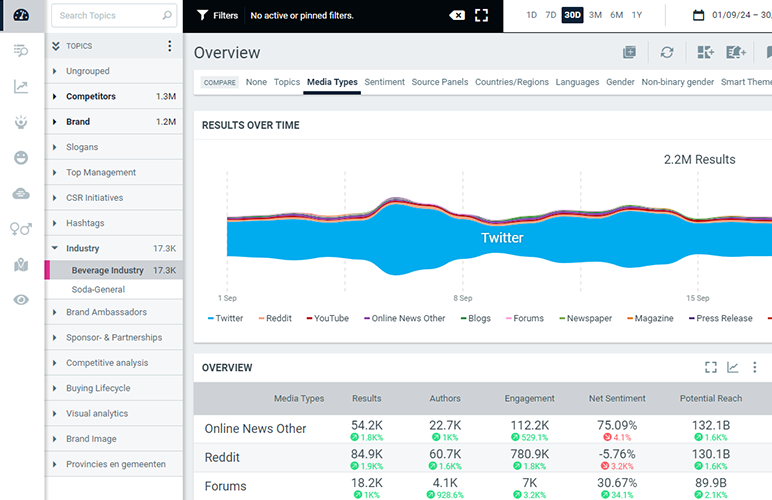The image size is (772, 500).
Task: Select the 7D time range option
Action: [550, 16]
